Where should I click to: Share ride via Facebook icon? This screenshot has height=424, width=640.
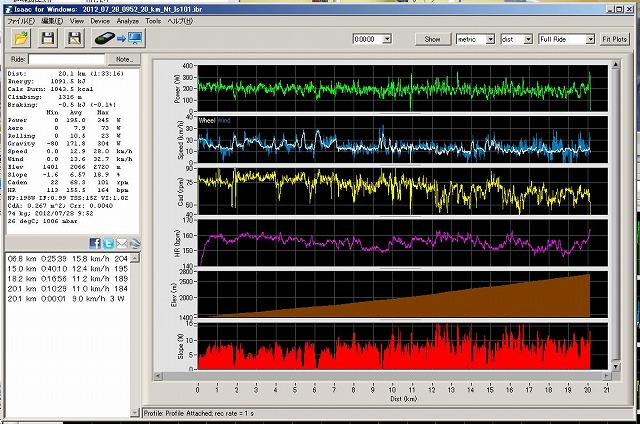pyautogui.click(x=94, y=243)
